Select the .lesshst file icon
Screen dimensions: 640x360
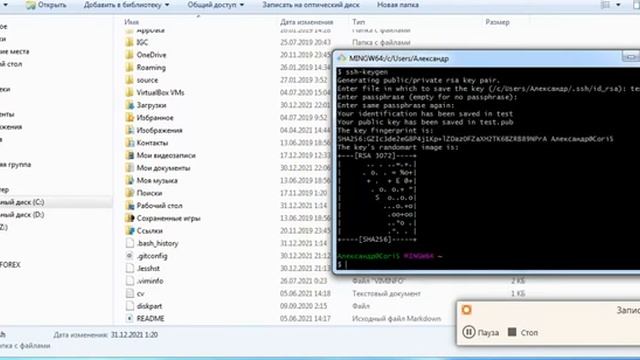(x=129, y=269)
